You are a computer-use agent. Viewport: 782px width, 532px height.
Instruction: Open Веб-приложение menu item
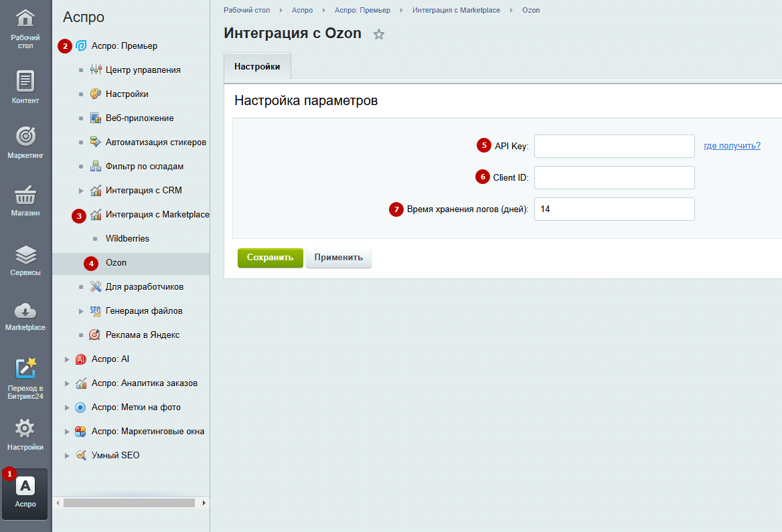click(140, 118)
